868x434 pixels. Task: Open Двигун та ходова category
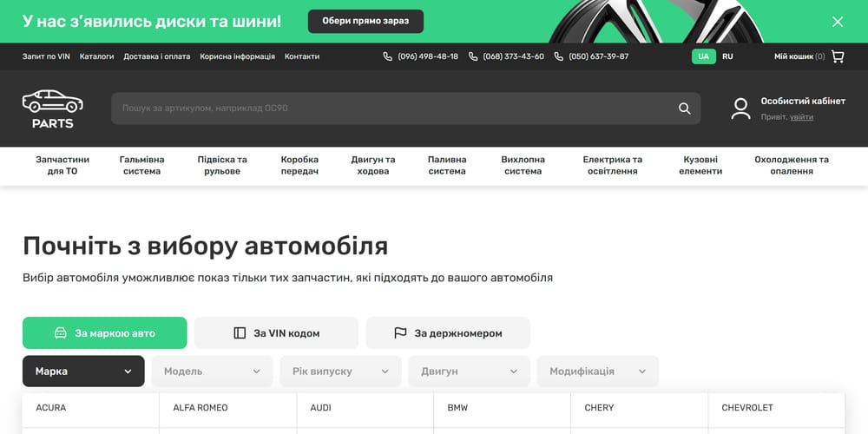coord(373,166)
